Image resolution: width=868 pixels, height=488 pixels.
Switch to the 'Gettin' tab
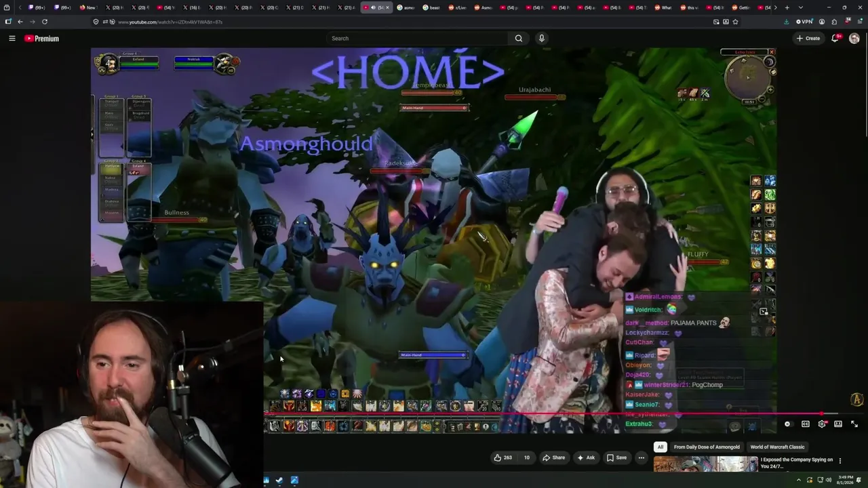click(741, 7)
